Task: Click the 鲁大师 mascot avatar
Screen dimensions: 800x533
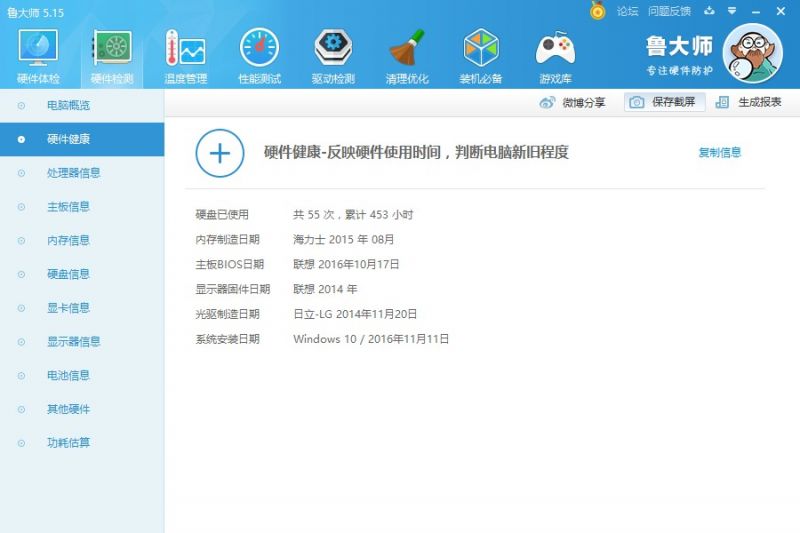Action: tap(753, 54)
